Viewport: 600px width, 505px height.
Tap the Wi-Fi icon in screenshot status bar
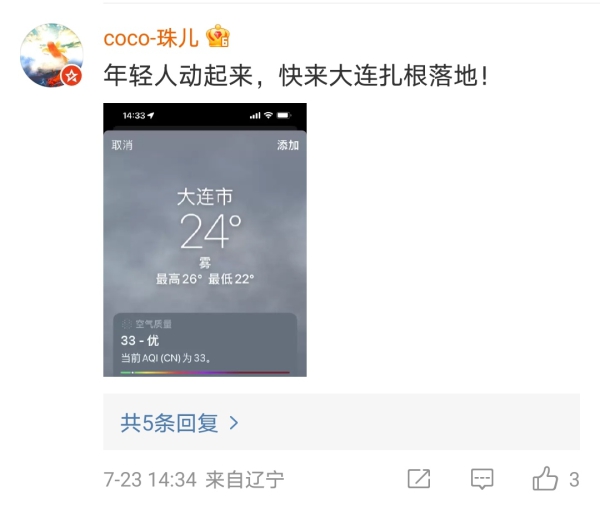click(x=268, y=115)
